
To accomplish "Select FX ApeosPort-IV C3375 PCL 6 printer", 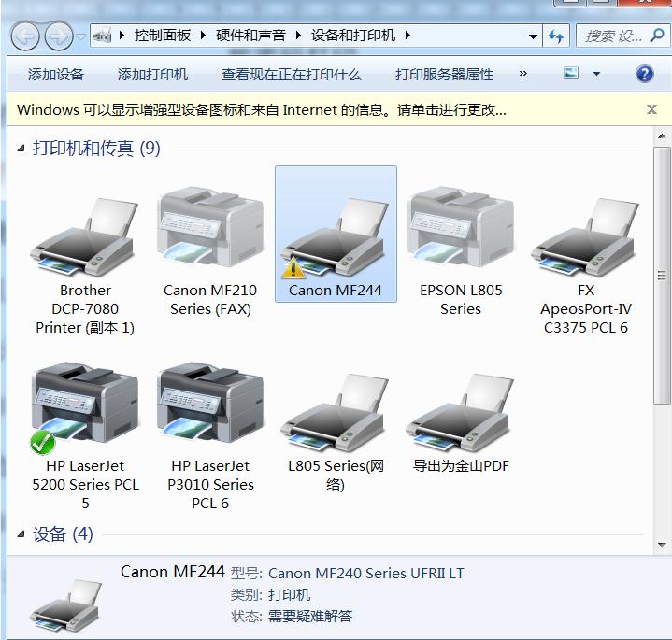I will coord(585,237).
